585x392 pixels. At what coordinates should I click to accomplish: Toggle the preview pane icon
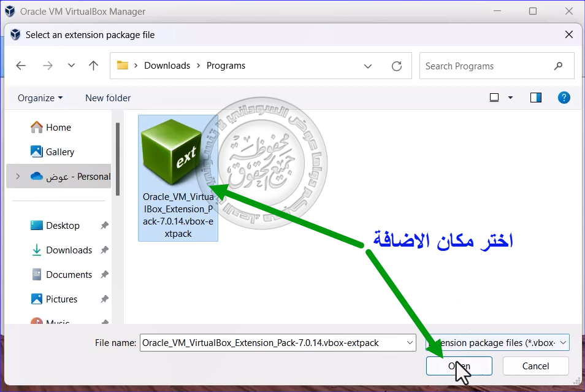point(536,98)
